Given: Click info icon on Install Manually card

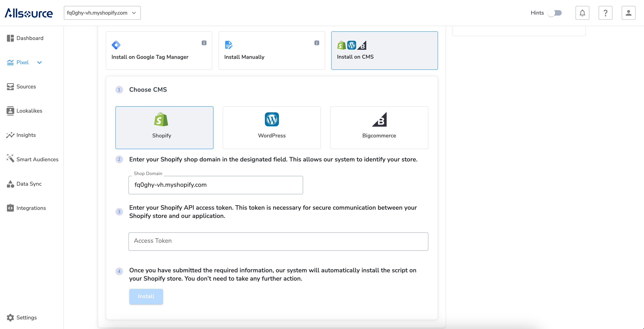Looking at the screenshot, I should point(316,43).
